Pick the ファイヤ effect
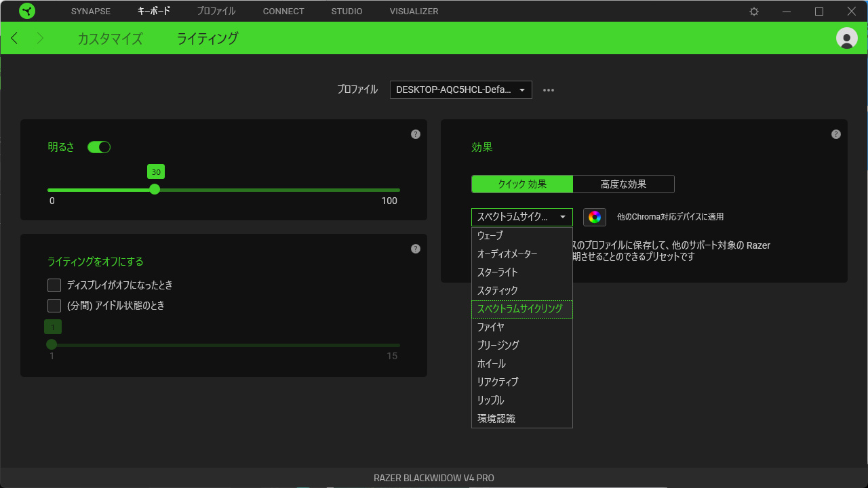868x488 pixels. pos(522,327)
